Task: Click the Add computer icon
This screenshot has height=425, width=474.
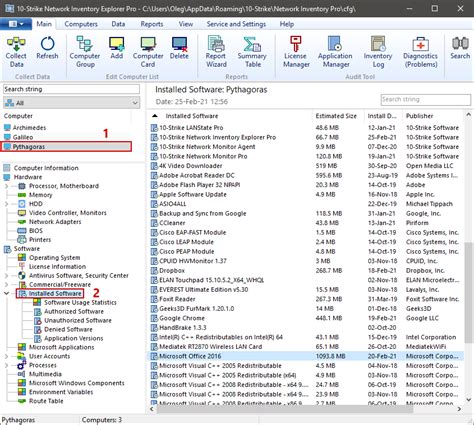Action: [x=117, y=48]
